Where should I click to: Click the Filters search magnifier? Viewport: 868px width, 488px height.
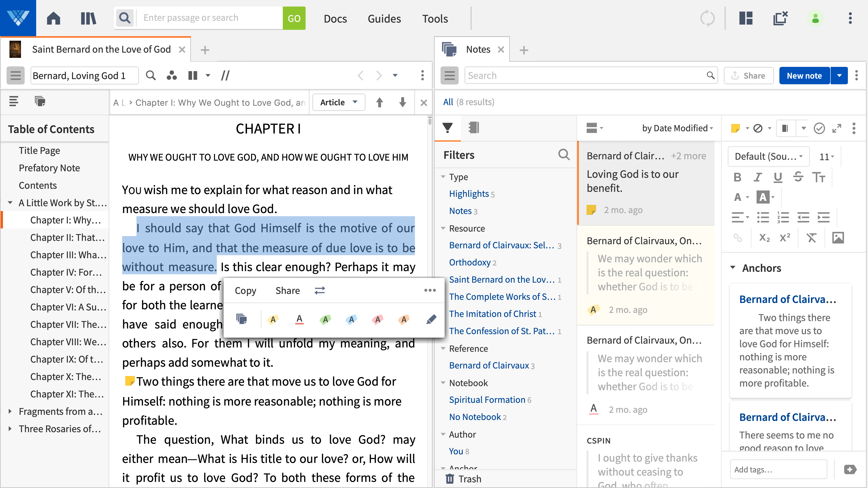pyautogui.click(x=564, y=155)
